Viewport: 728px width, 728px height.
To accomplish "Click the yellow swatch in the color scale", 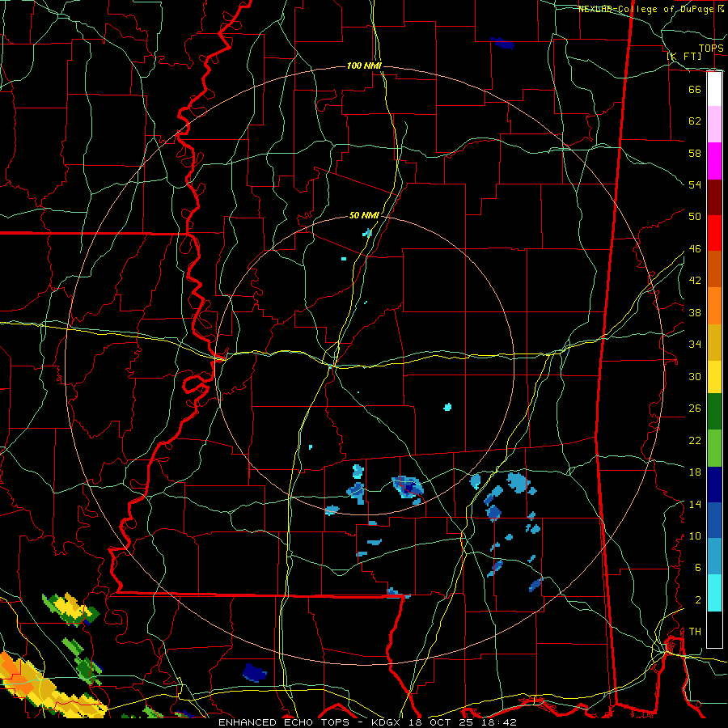I will click(x=714, y=377).
